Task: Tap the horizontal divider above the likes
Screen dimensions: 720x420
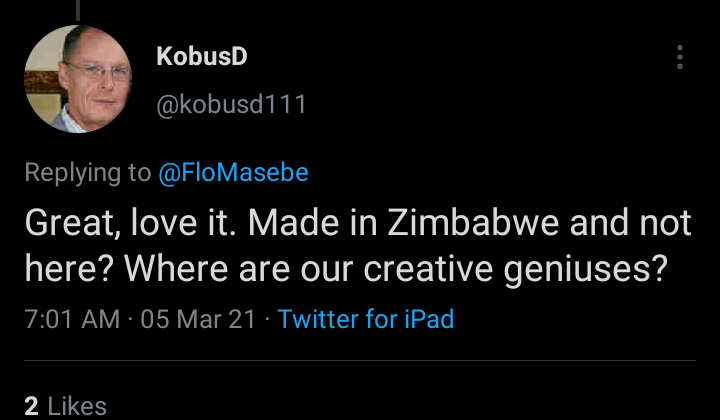Action: pyautogui.click(x=360, y=361)
